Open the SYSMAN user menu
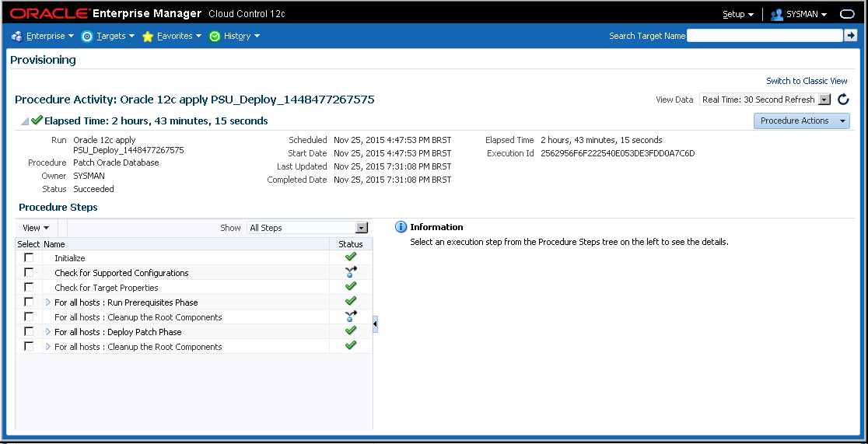 [807, 15]
